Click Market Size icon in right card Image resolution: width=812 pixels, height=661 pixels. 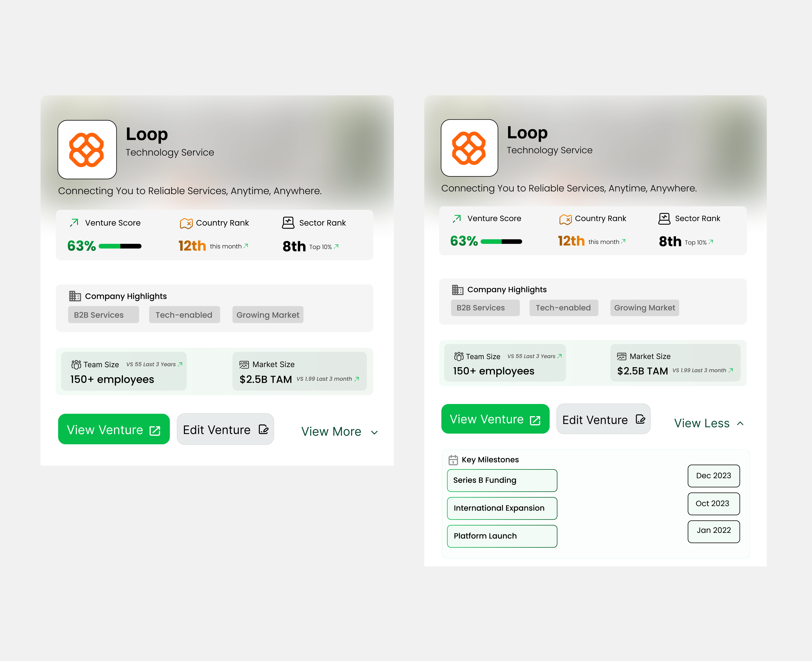(621, 356)
